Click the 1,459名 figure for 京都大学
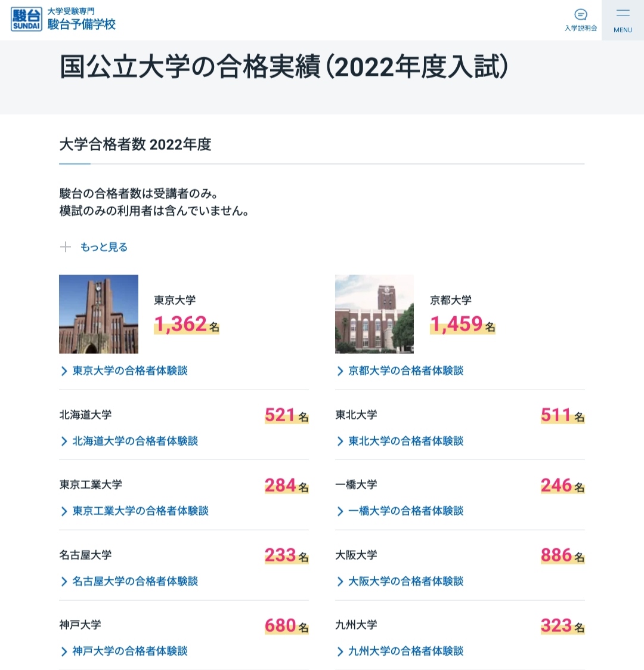Image resolution: width=644 pixels, height=670 pixels. click(x=463, y=325)
